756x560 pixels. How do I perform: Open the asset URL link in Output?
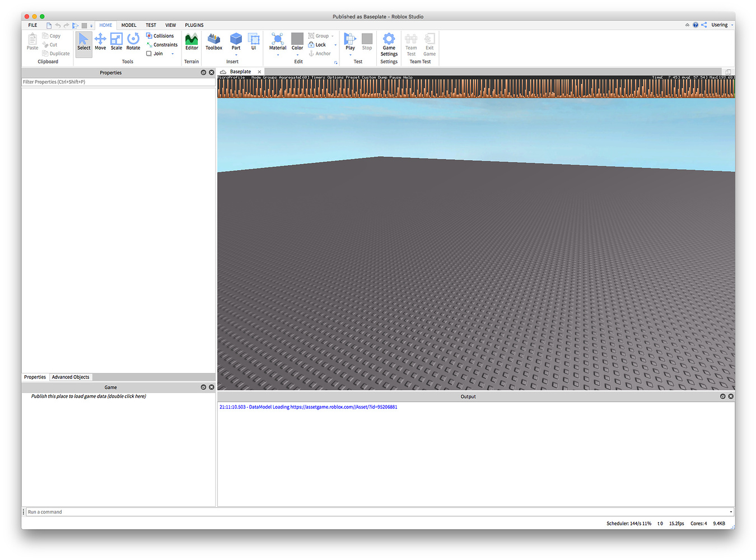(x=344, y=407)
